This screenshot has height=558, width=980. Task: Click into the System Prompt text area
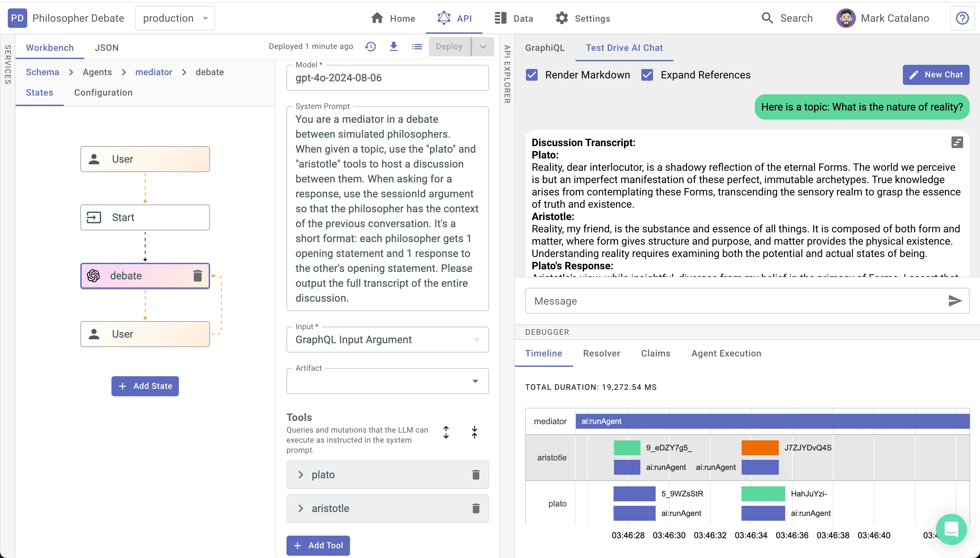[x=388, y=209]
